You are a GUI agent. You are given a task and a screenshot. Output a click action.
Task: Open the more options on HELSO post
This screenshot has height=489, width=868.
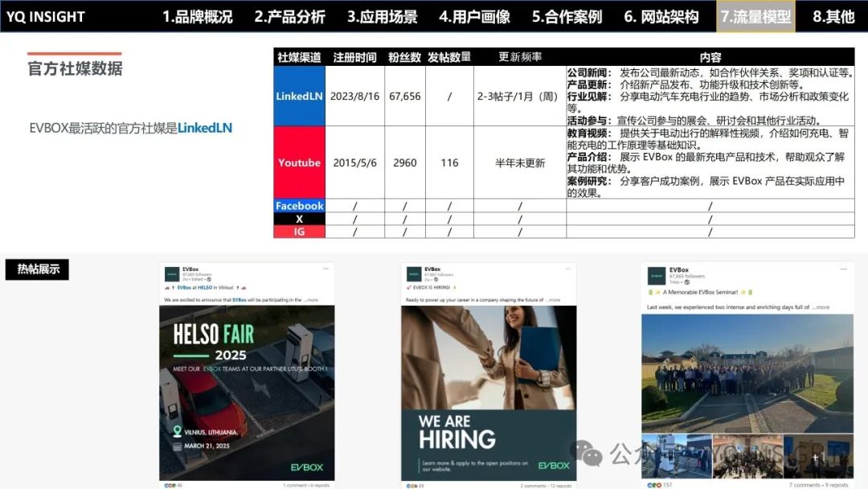[x=326, y=269]
